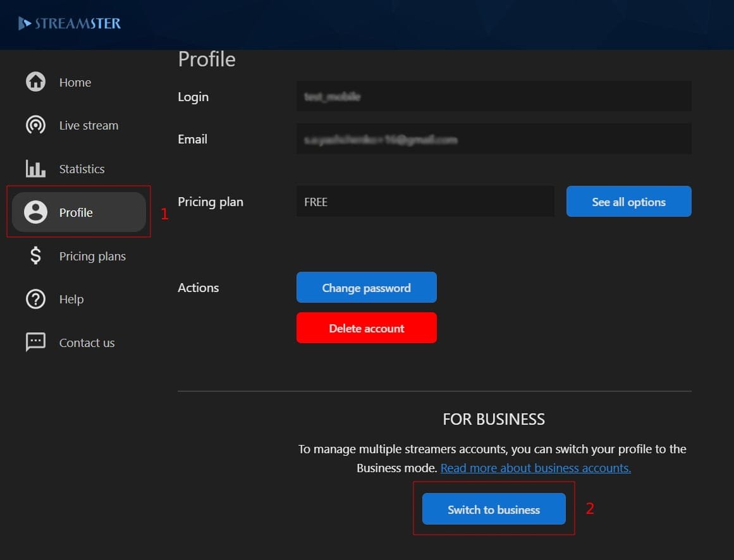Go to the "Statistics" sidebar text label
This screenshot has height=560, width=734.
click(x=82, y=169)
